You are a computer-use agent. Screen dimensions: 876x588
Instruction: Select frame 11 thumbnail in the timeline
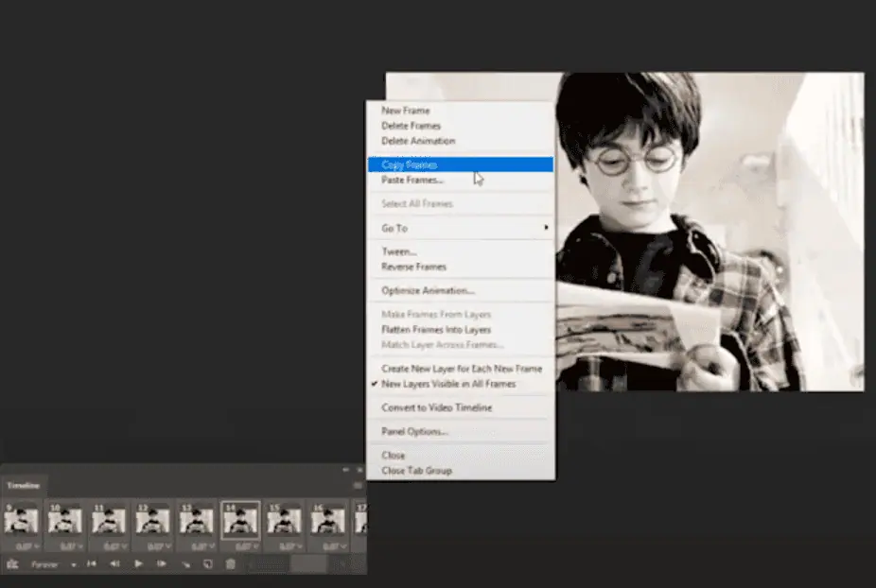(x=109, y=521)
